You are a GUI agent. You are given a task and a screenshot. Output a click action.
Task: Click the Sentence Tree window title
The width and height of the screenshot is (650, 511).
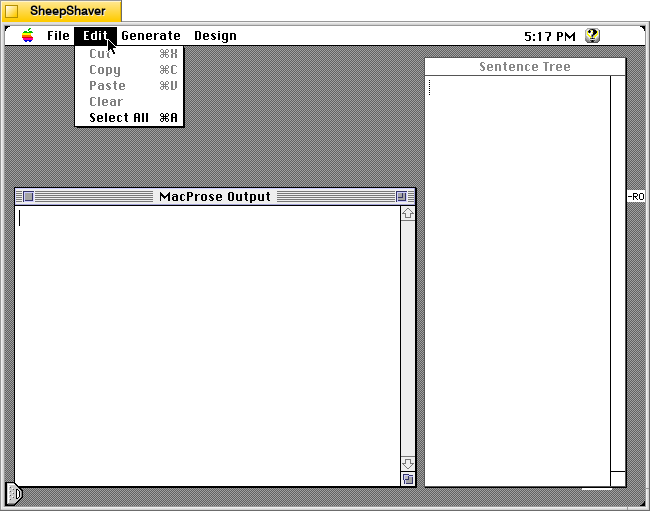click(525, 67)
